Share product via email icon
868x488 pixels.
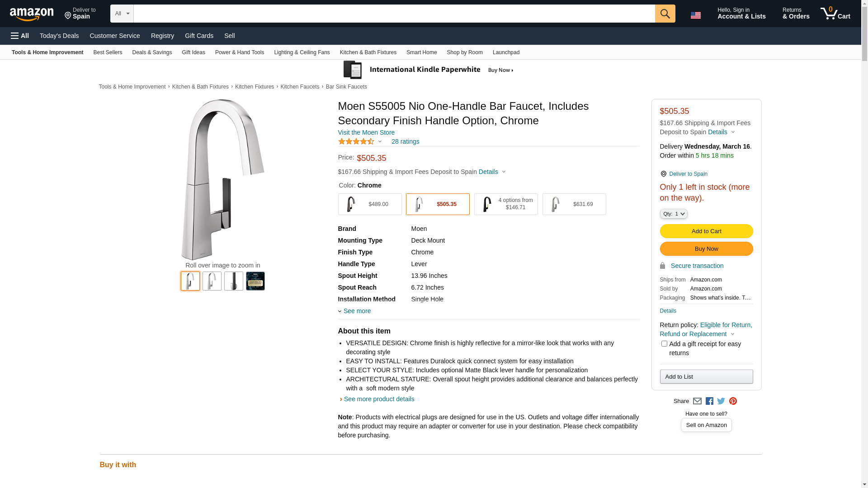click(x=697, y=401)
